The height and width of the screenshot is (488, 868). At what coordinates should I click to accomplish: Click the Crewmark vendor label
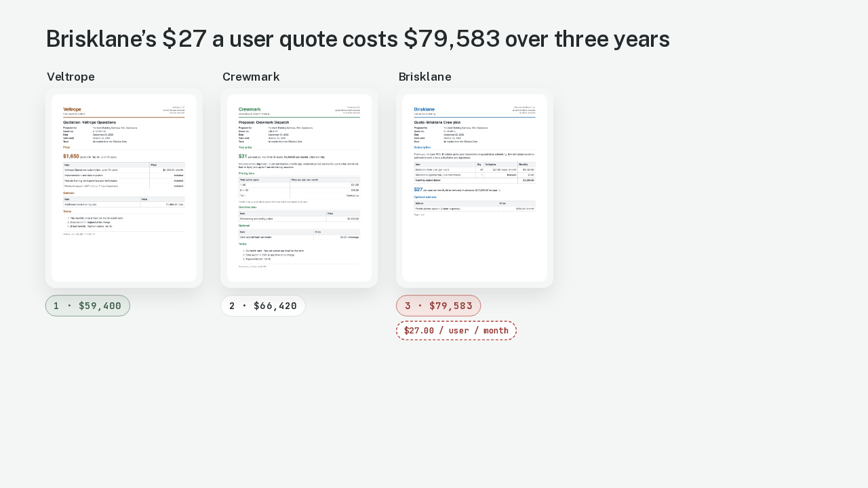point(251,77)
